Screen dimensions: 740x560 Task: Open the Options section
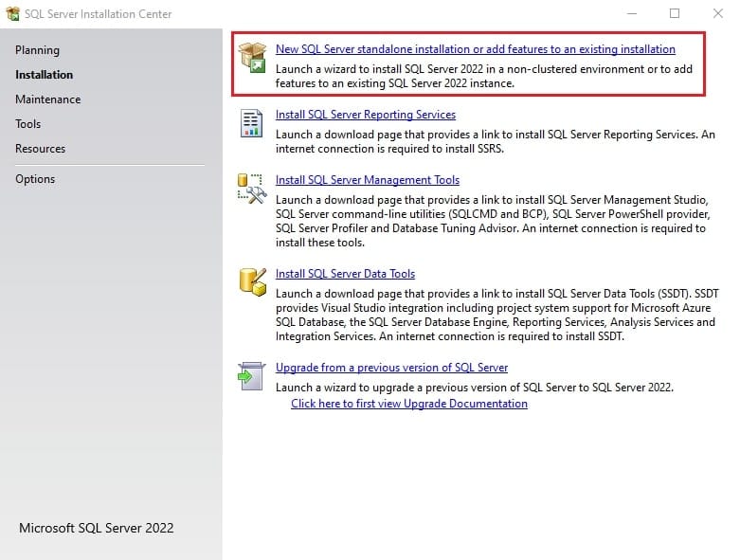(35, 179)
